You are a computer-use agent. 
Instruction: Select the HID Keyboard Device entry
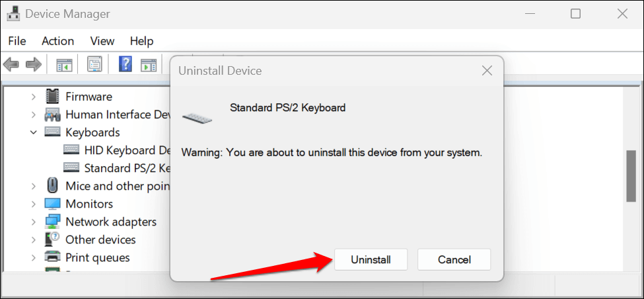[127, 150]
